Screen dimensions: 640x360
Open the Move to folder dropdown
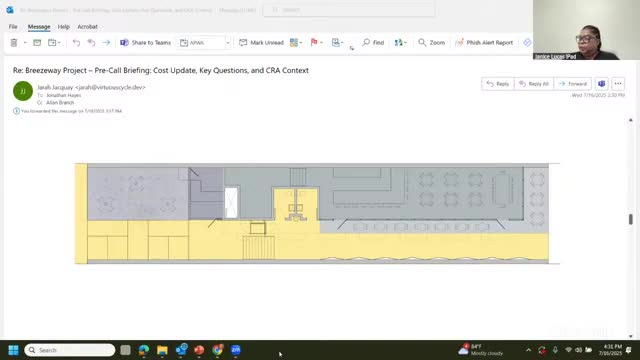tap(54, 42)
